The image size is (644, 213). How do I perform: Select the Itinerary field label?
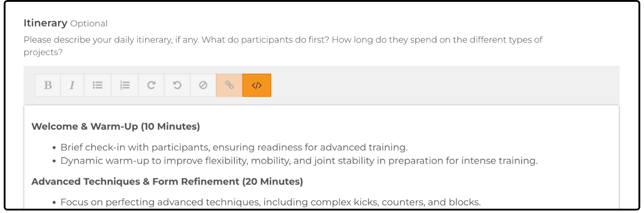(x=45, y=23)
